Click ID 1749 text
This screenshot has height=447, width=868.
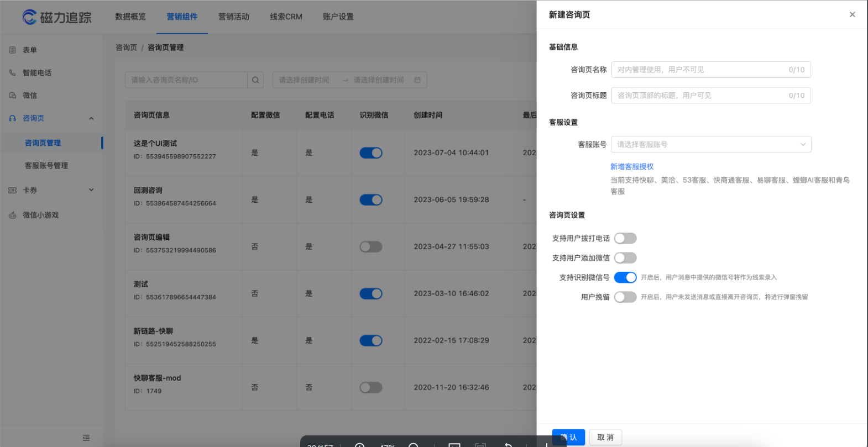[148, 391]
